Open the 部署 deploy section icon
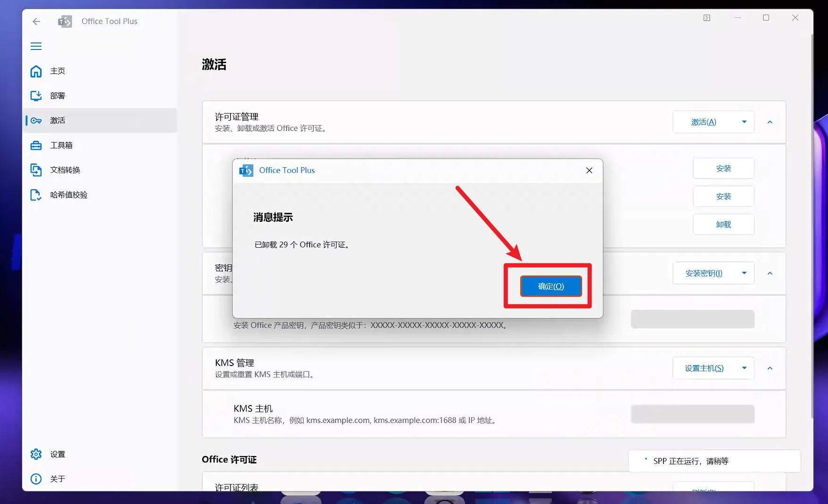Screen dimensions: 828x504 pyautogui.click(x=36, y=96)
